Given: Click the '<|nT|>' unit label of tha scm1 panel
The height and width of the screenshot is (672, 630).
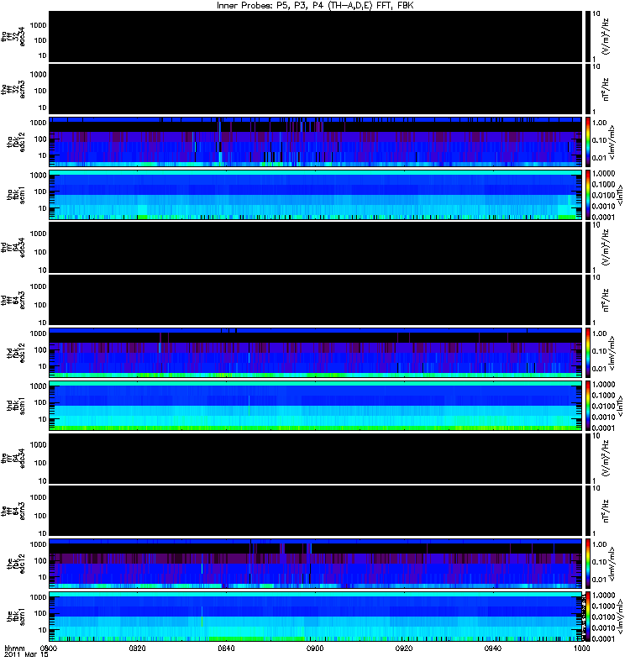Looking at the screenshot, I should [619, 195].
